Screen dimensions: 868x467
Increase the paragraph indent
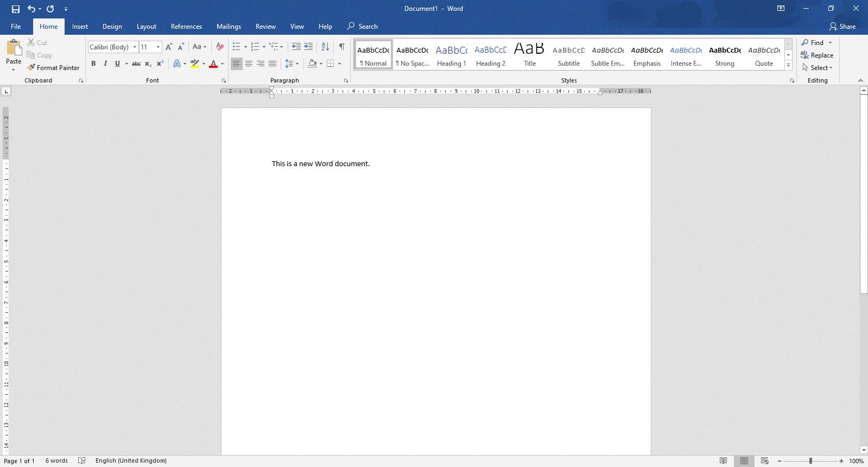click(308, 47)
